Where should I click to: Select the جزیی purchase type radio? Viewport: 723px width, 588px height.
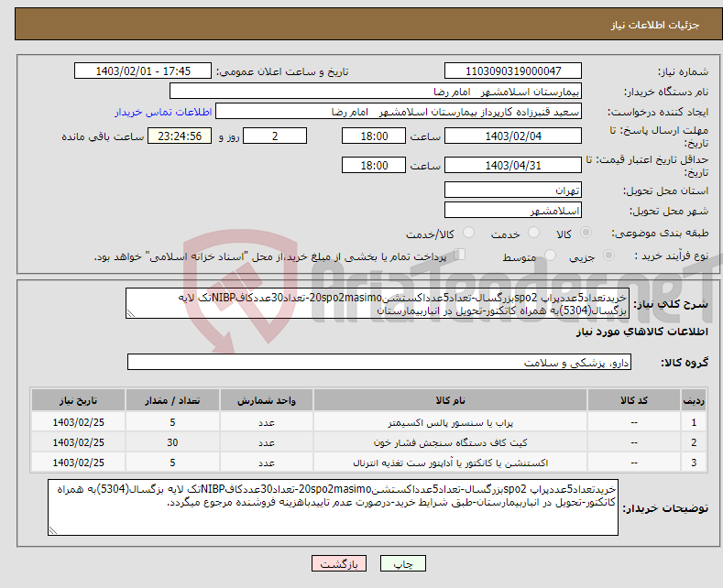[608, 255]
